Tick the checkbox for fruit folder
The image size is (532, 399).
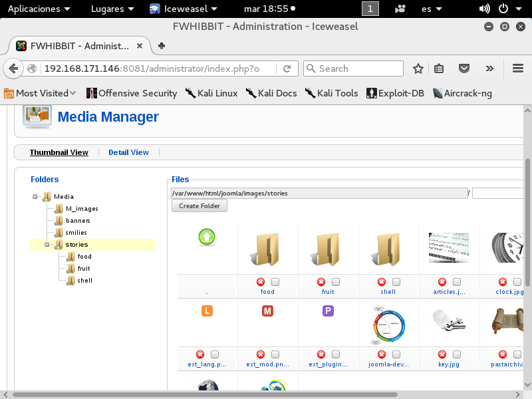point(336,282)
